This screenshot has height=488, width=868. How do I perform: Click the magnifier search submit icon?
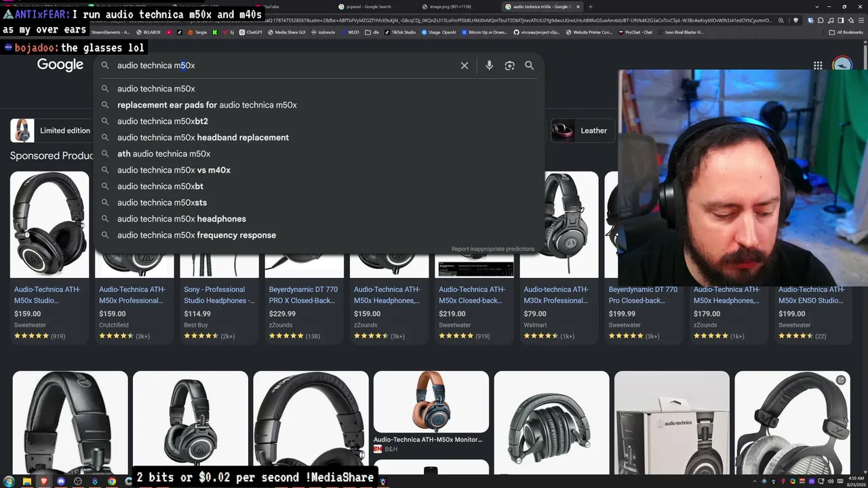pos(529,66)
